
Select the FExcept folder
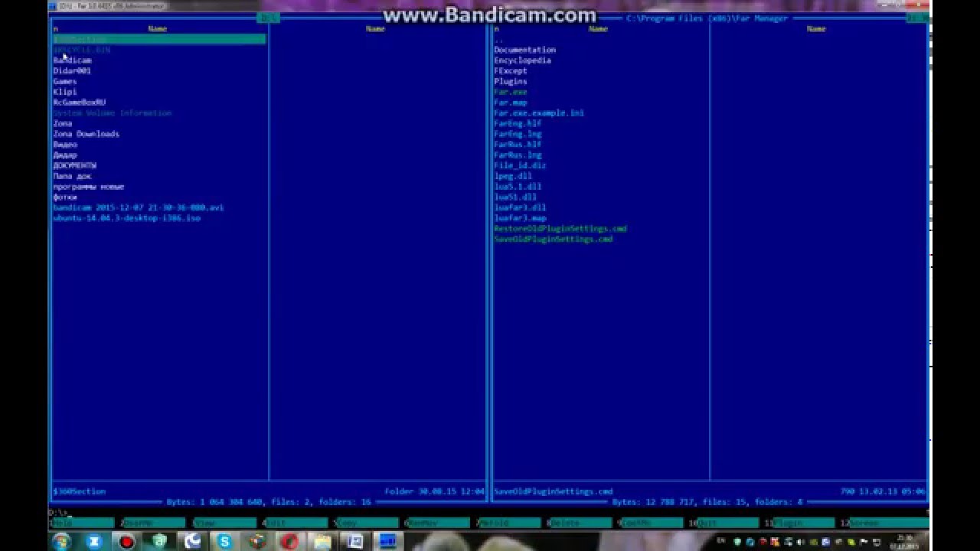[510, 70]
